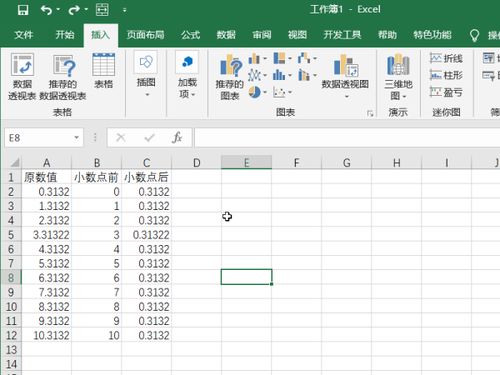Open the 公式 tab
This screenshot has width=500, height=375.
[x=191, y=35]
